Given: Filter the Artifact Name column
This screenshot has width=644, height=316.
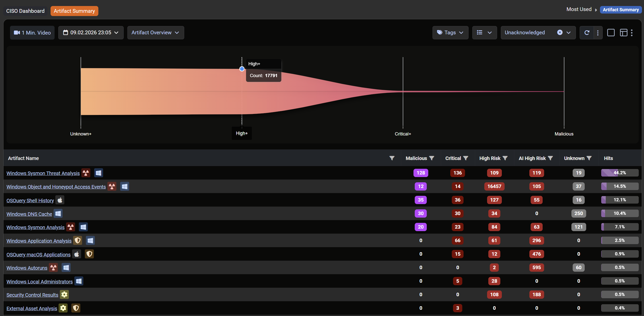Looking at the screenshot, I should pos(392,158).
